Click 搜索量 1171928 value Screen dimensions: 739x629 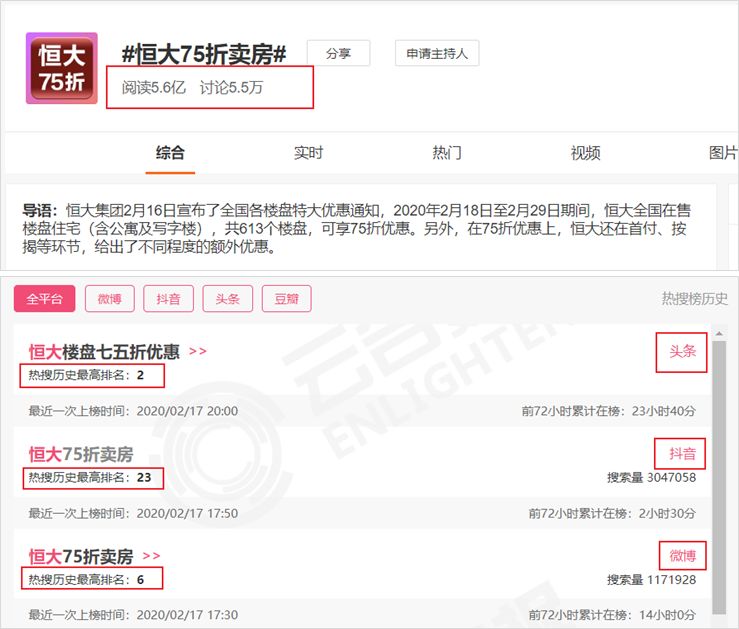pos(651,580)
